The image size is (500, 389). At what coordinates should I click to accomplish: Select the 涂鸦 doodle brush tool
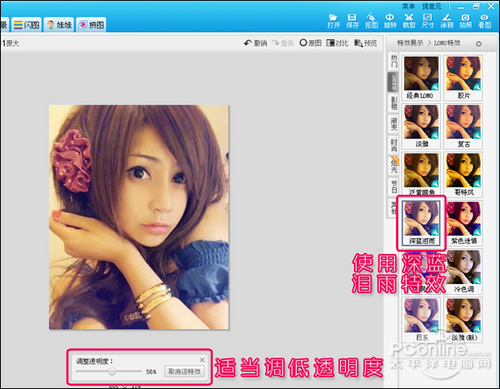pos(447,21)
